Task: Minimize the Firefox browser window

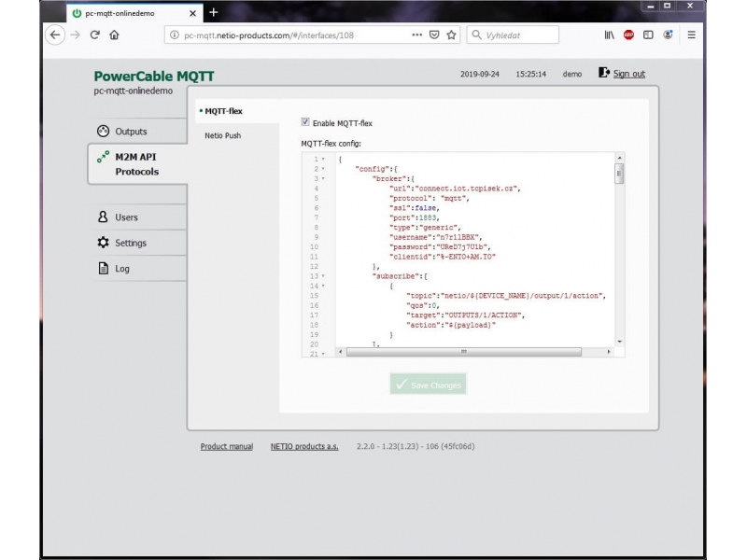Action: 650,6
